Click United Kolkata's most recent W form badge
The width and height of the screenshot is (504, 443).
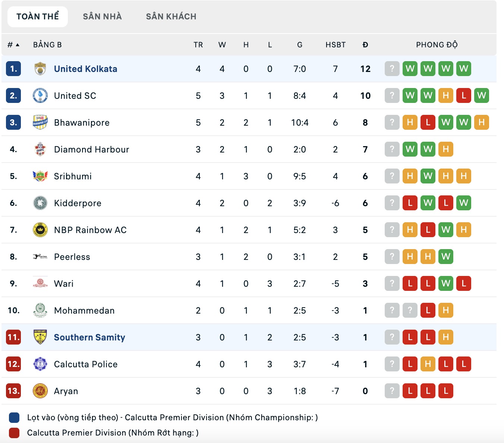[464, 69]
